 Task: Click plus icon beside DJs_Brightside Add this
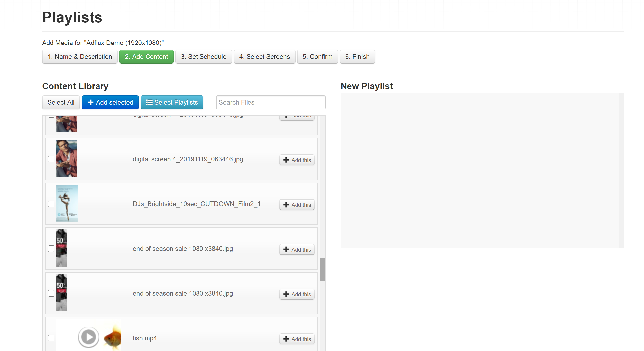[x=286, y=205]
